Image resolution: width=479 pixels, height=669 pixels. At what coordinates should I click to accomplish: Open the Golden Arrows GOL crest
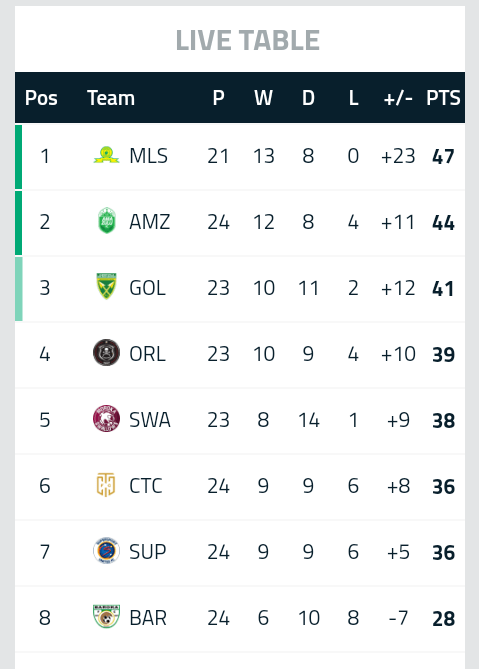(x=106, y=286)
